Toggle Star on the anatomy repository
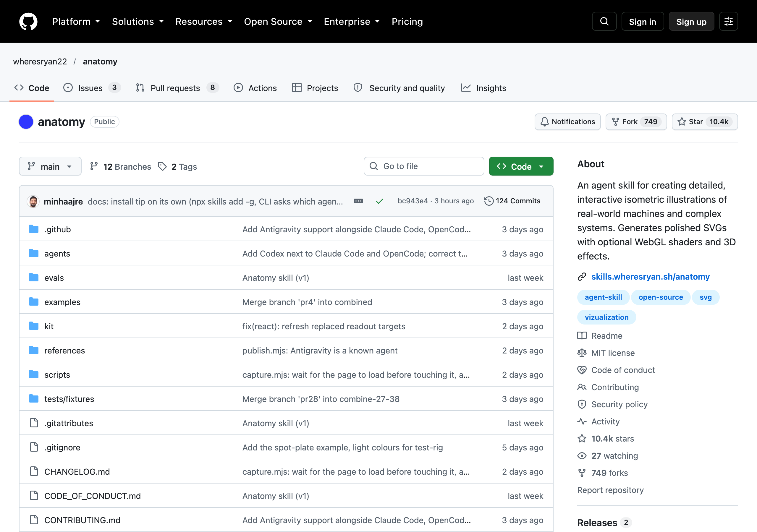 (705, 122)
